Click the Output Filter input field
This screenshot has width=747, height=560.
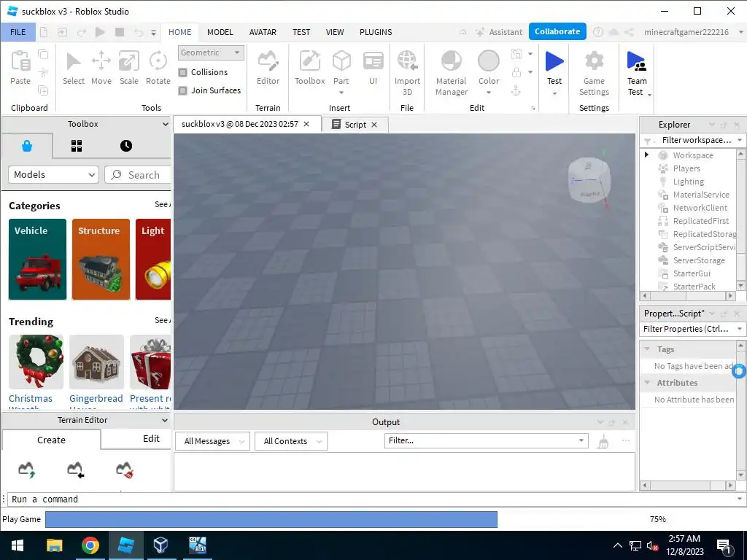[486, 440]
